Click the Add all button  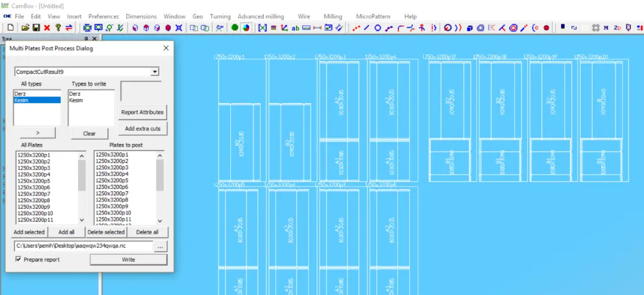point(67,232)
